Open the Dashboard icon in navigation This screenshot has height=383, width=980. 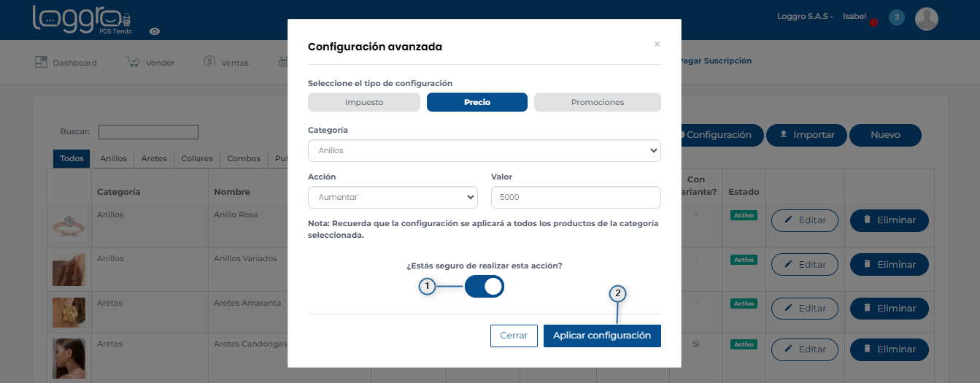pos(41,62)
